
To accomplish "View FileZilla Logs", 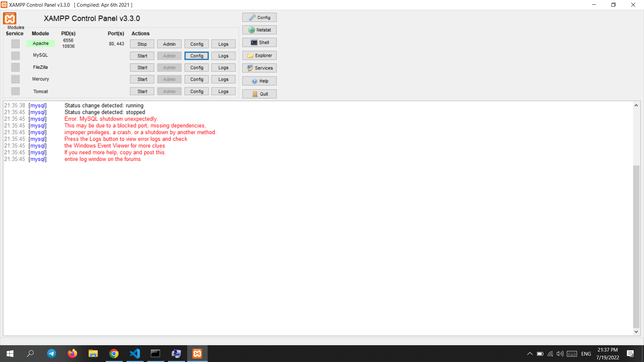I will (x=223, y=67).
